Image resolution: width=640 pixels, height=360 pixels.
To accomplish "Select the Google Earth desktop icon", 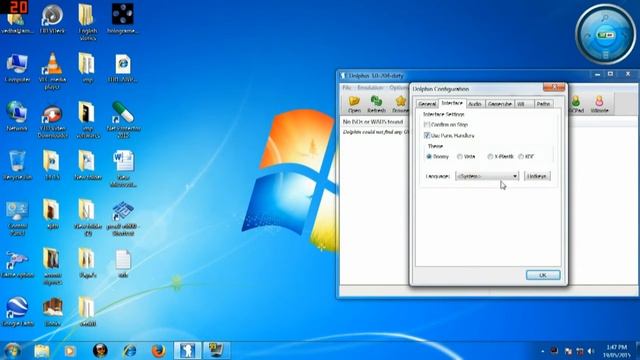I will (x=18, y=312).
